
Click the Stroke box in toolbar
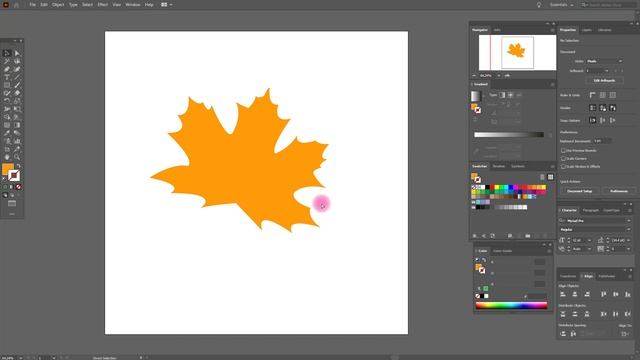(x=14, y=176)
